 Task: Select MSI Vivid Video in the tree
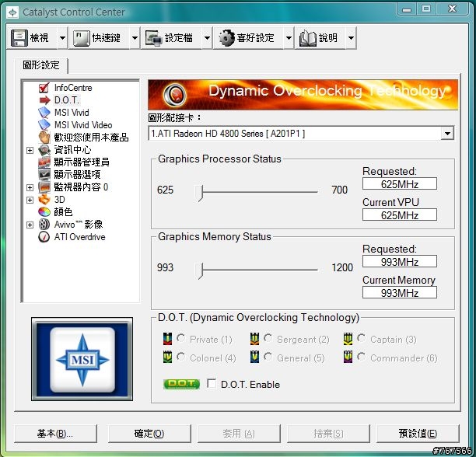click(x=83, y=124)
